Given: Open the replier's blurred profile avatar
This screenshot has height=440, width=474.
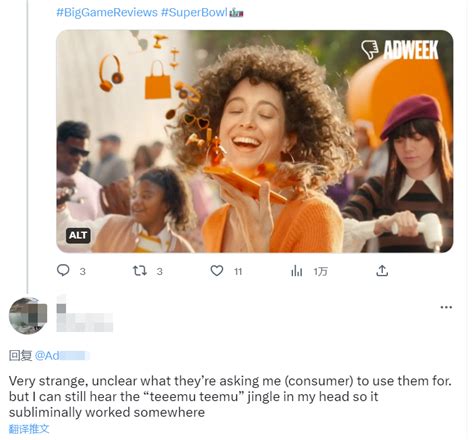Looking at the screenshot, I should point(28,316).
